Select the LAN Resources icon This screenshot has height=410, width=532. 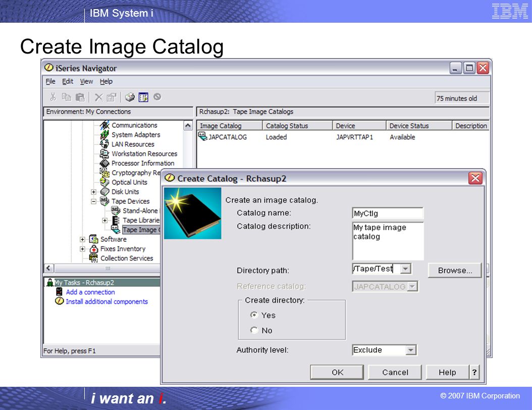click(x=105, y=144)
